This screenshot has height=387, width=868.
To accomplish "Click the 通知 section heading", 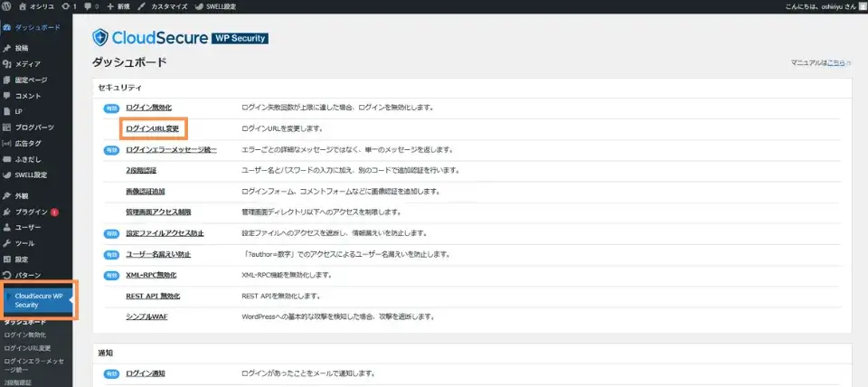I will (106, 353).
